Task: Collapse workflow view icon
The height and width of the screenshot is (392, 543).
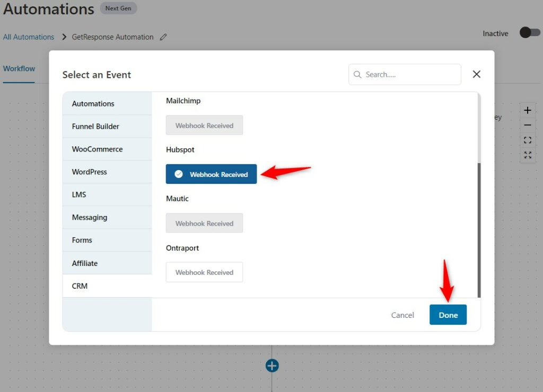Action: point(528,155)
